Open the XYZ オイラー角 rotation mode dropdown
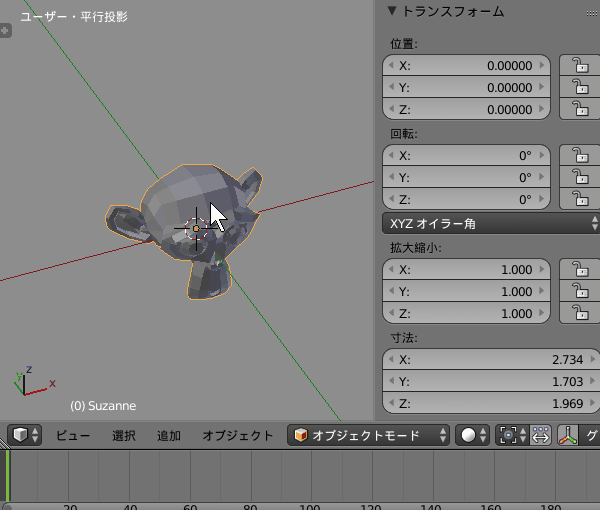Image resolution: width=600 pixels, height=510 pixels. (491, 223)
